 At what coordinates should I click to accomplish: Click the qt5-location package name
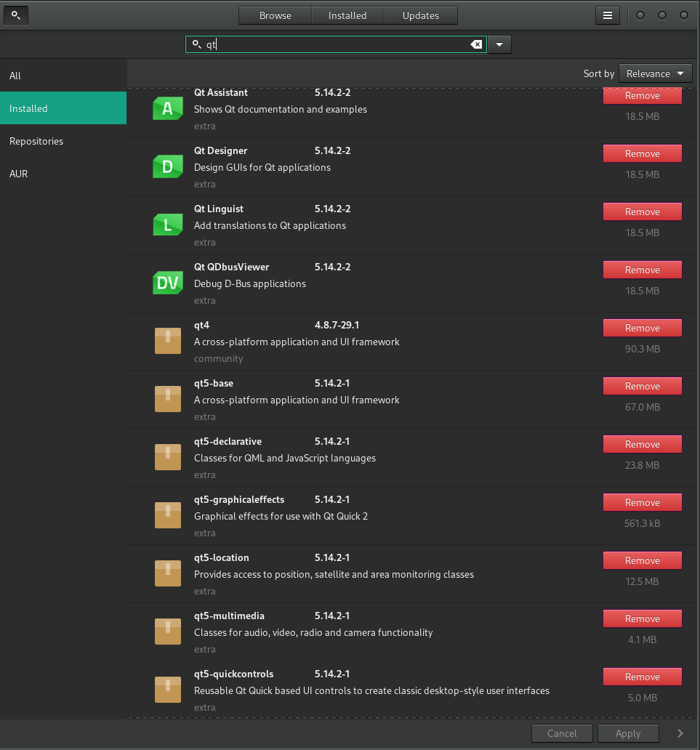pyautogui.click(x=222, y=557)
